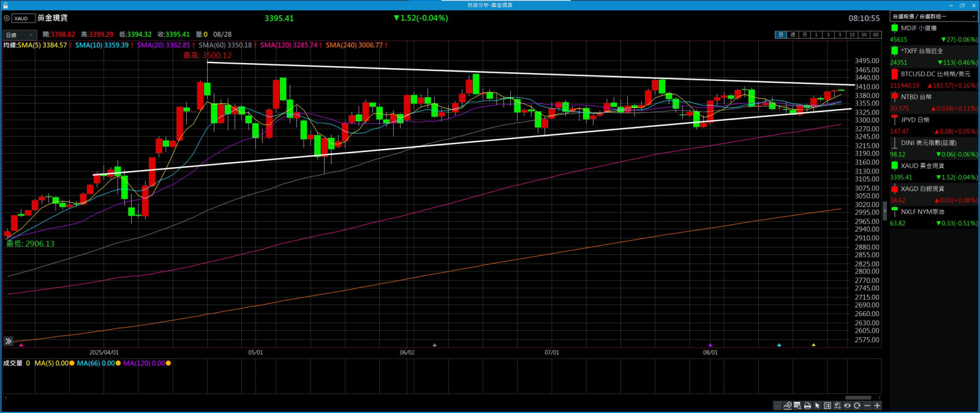The width and height of the screenshot is (980, 413).
Task: Click the red icon beside XAGD 白銀現貨
Action: click(894, 189)
